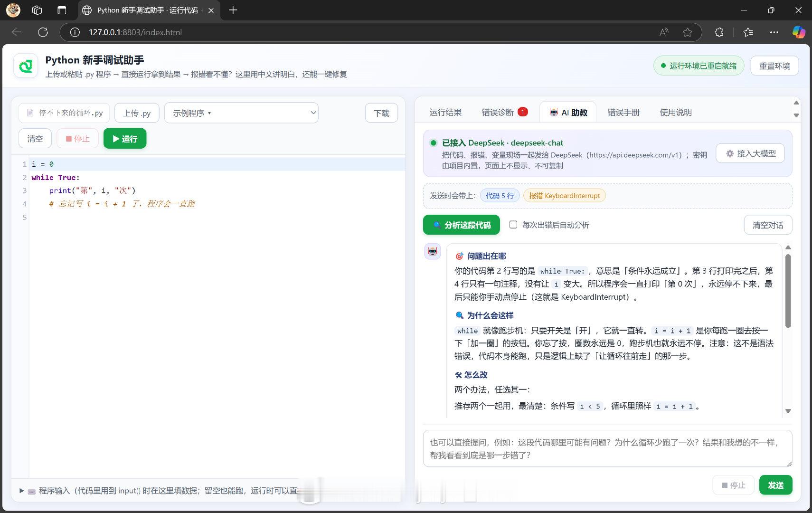
Task: Click the 报错 KeyboardInterrupt chip
Action: click(x=564, y=196)
